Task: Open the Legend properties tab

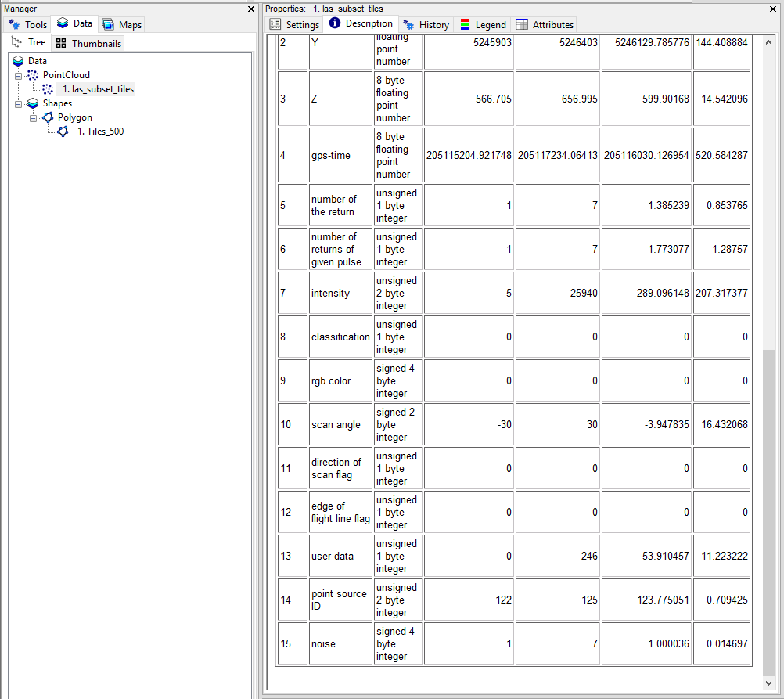Action: tap(483, 24)
